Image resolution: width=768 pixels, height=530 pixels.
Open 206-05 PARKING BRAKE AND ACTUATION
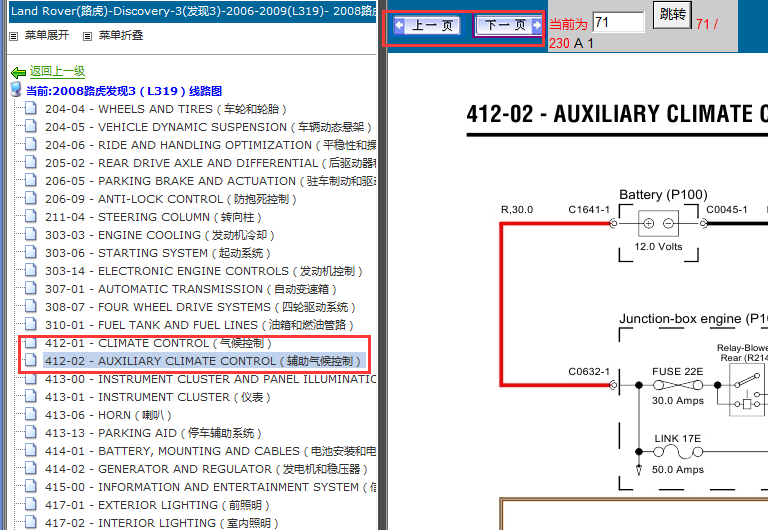(x=210, y=181)
